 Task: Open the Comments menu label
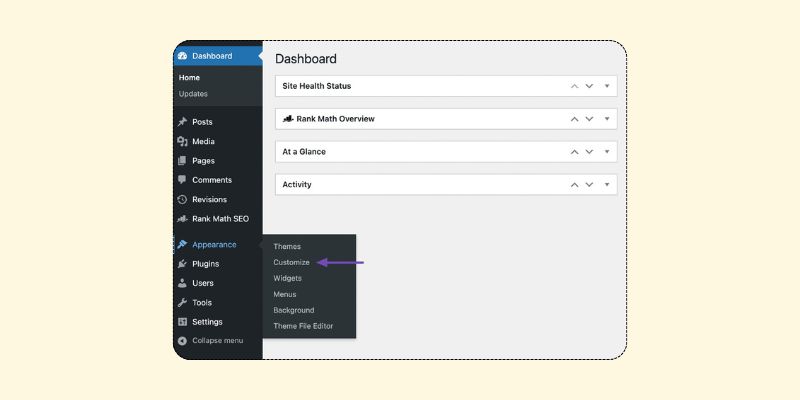[212, 180]
